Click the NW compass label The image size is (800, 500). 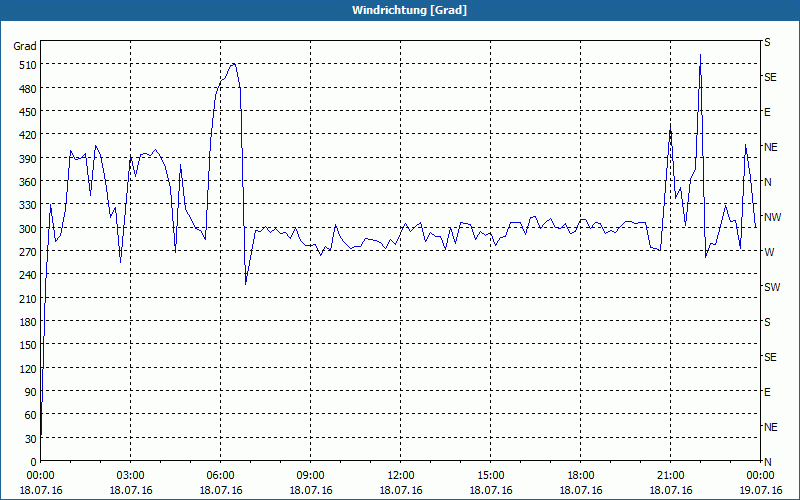point(772,217)
